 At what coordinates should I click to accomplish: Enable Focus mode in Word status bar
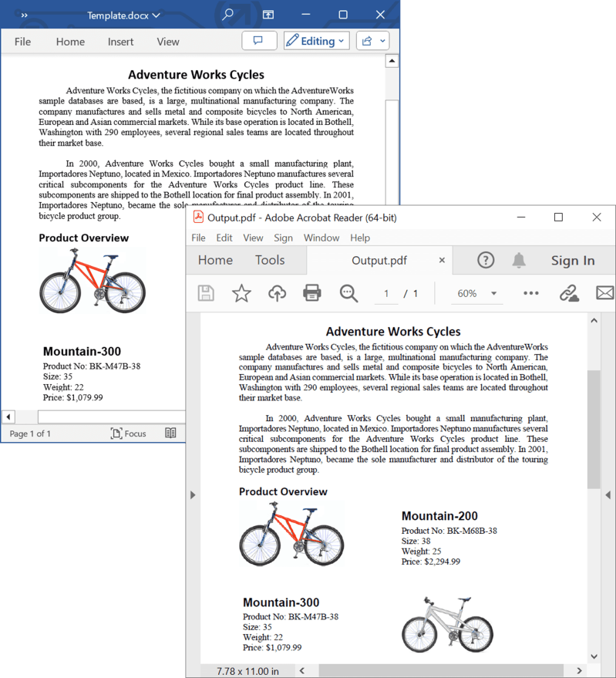click(129, 433)
